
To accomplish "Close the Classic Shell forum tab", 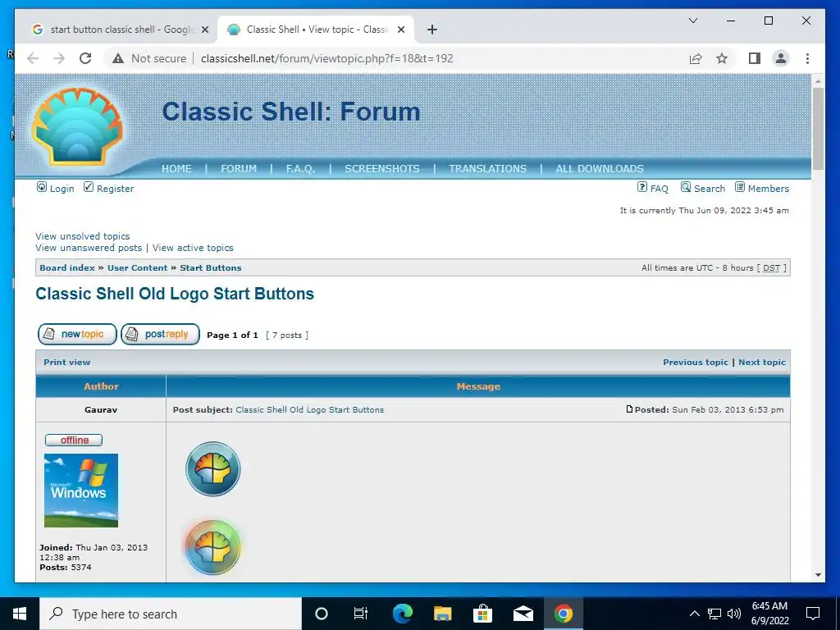I will [400, 30].
